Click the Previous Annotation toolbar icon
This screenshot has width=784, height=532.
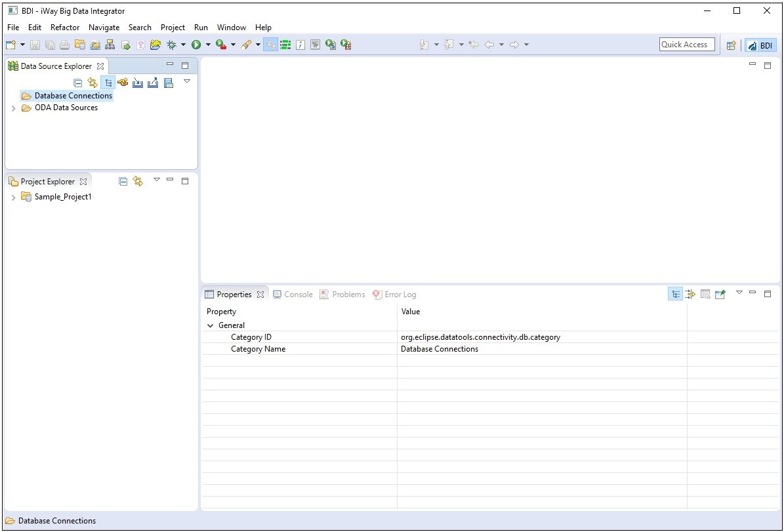449,45
